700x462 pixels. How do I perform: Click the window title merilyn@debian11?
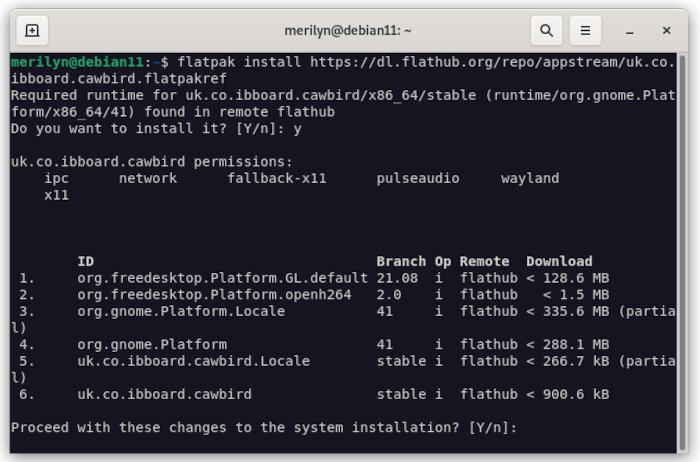pyautogui.click(x=348, y=30)
